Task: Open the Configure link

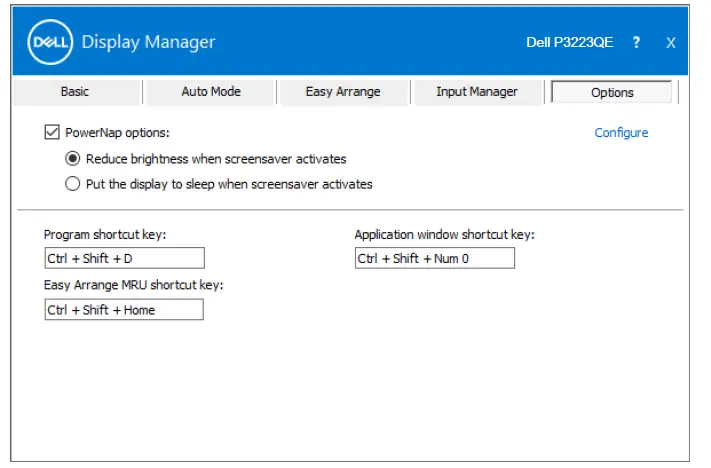Action: pos(621,133)
